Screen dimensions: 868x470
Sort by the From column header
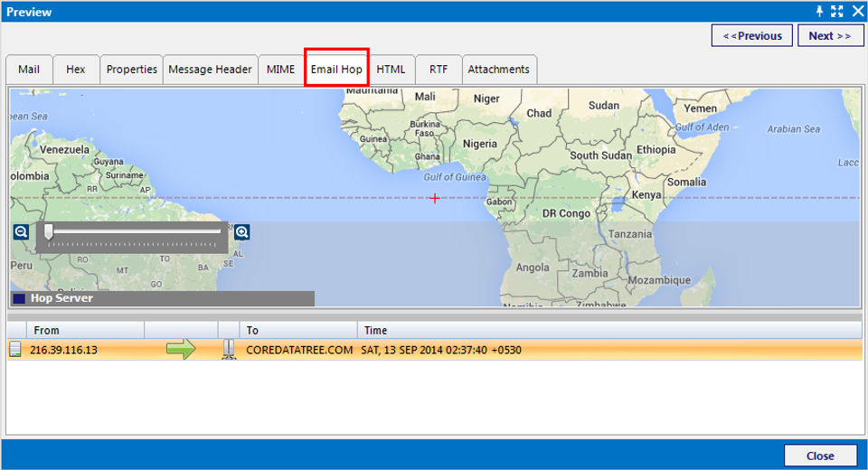tap(85, 331)
